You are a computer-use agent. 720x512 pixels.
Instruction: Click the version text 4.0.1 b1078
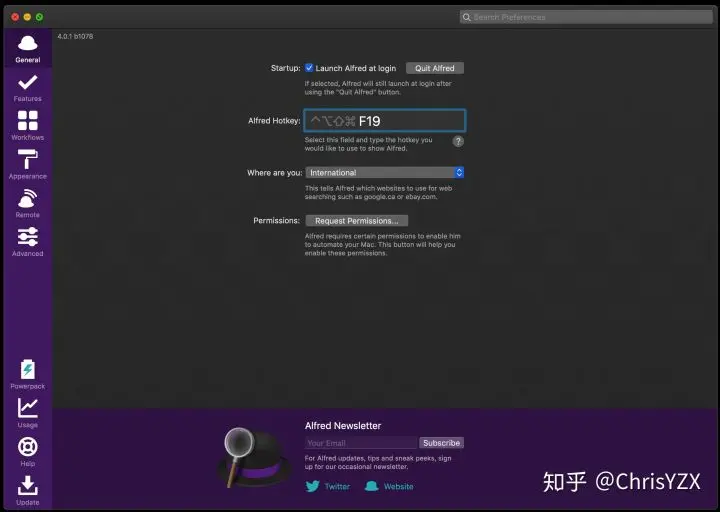[75, 36]
